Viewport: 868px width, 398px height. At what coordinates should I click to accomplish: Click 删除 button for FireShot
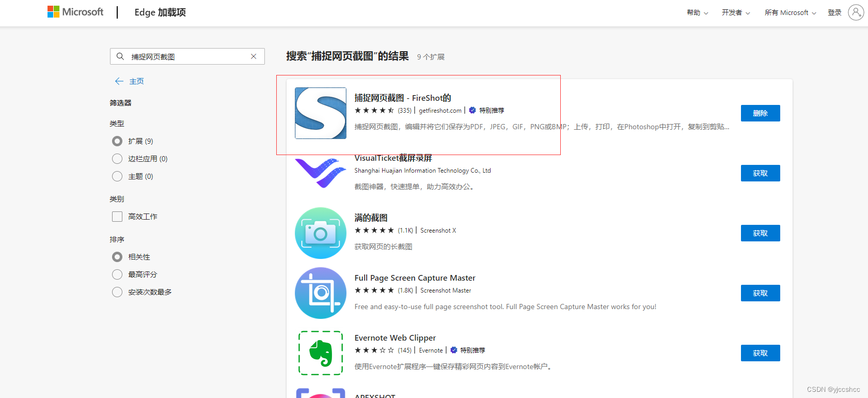point(760,113)
